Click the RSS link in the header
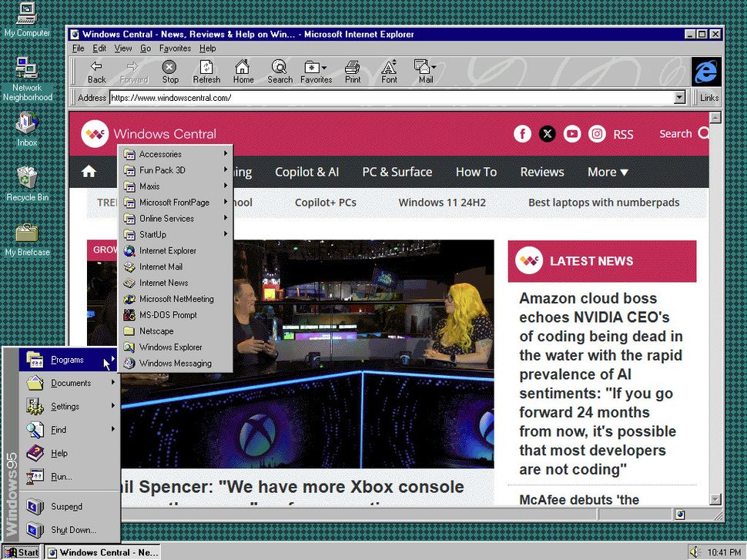The image size is (747, 560). pyautogui.click(x=623, y=134)
